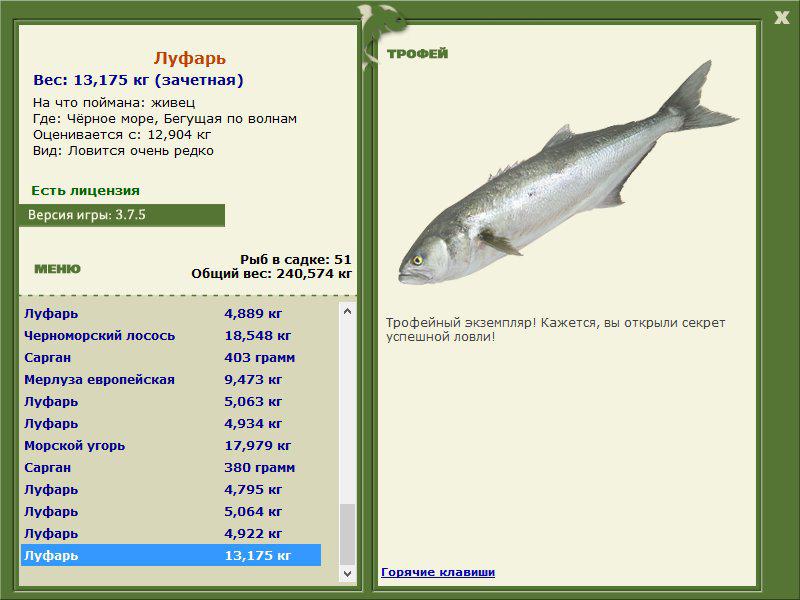
Task: Select Луфарь 4,922 кг row
Action: pos(171,533)
